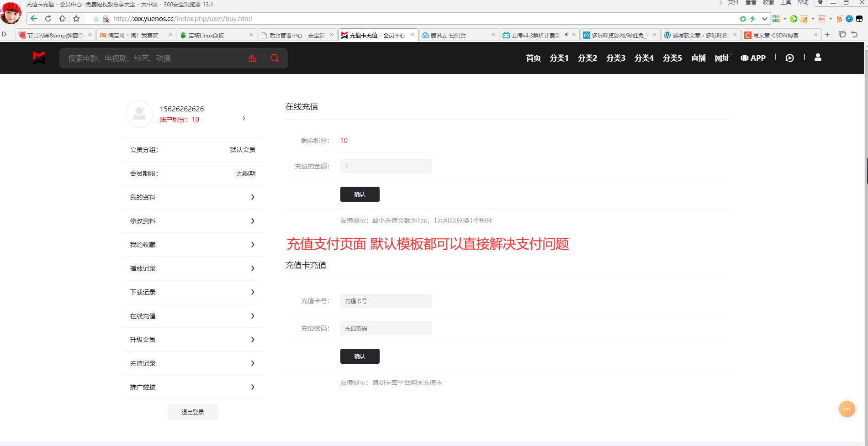Select 分类3 in the navigation menu

[x=615, y=58]
